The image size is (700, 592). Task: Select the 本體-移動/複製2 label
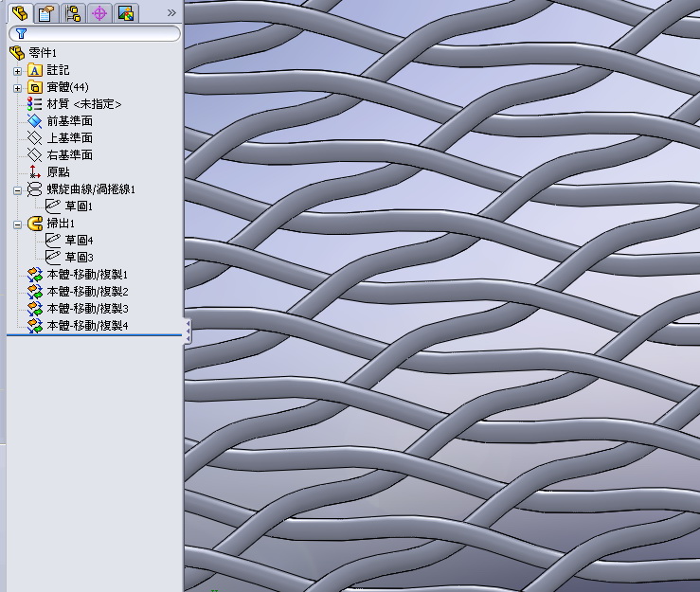(x=87, y=292)
